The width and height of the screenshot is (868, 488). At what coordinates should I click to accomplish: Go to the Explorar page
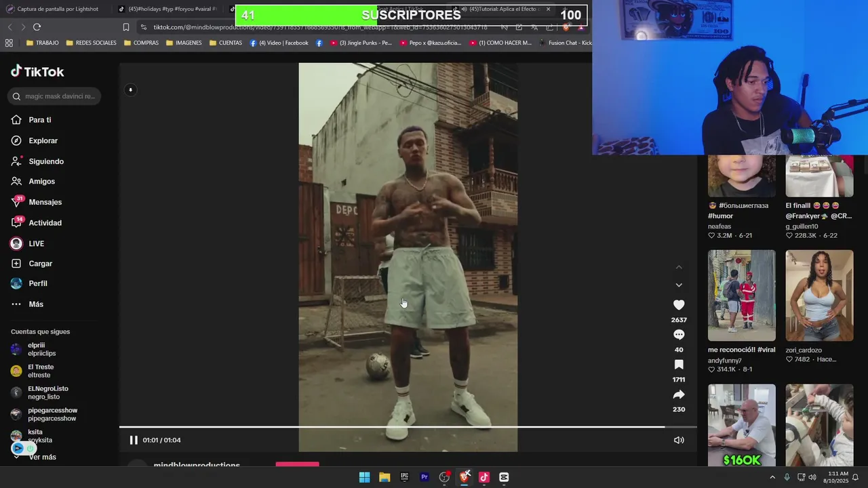click(x=35, y=141)
